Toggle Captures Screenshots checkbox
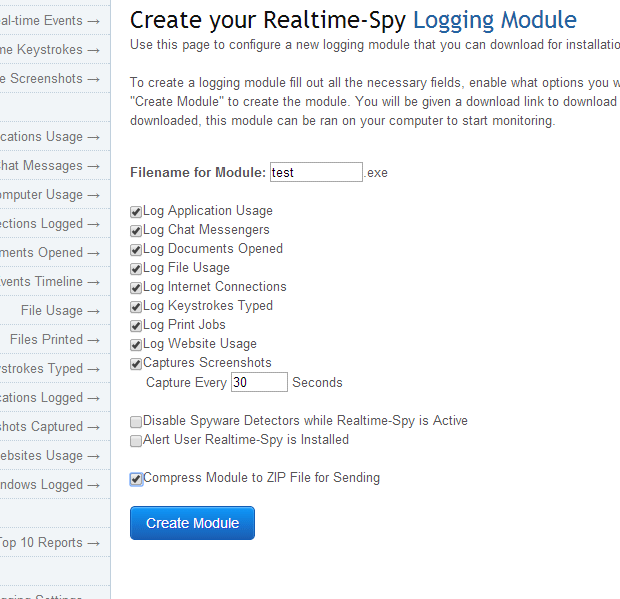 point(136,364)
